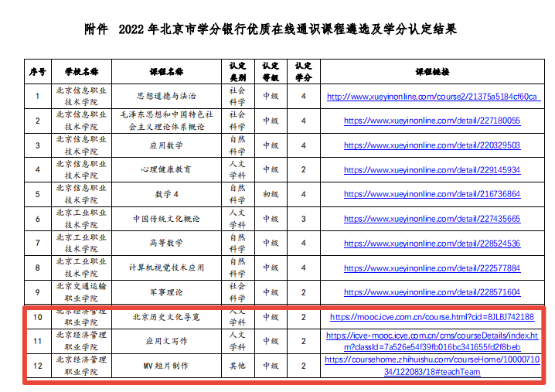Open 军事理论 link ending 228571604
Viewport: 555px width, 392px height.
[432, 292]
